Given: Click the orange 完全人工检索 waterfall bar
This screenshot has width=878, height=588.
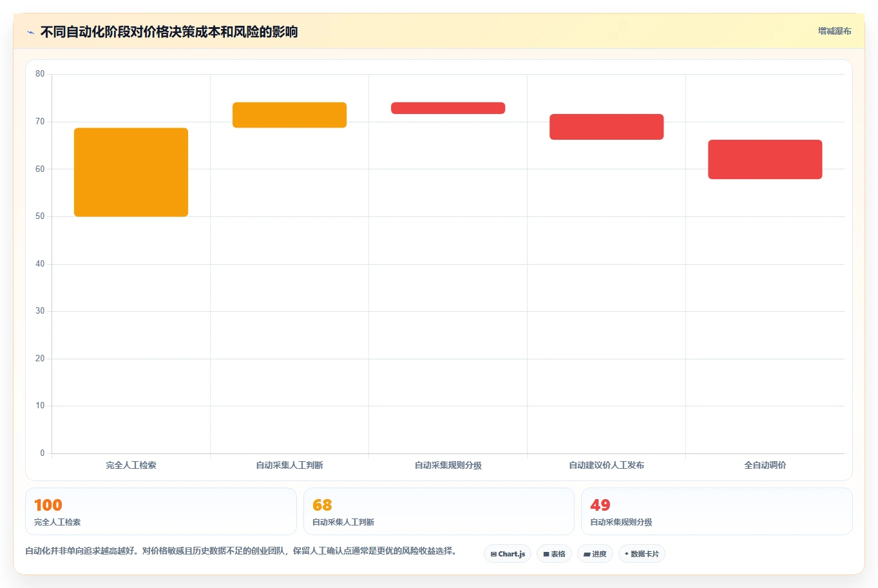Looking at the screenshot, I should point(131,172).
